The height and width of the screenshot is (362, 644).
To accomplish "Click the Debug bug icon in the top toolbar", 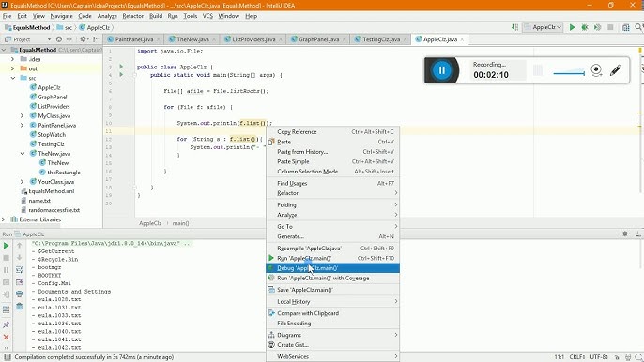I will pyautogui.click(x=585, y=27).
